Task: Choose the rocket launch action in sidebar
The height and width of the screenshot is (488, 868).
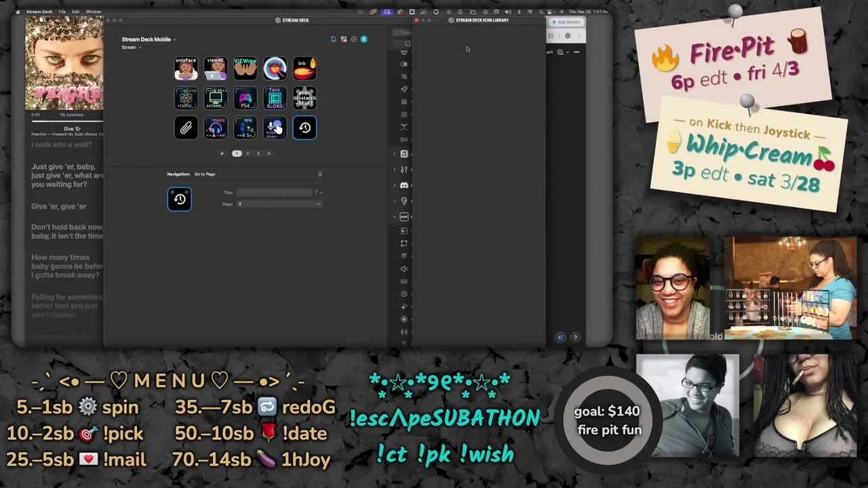Action: (404, 89)
